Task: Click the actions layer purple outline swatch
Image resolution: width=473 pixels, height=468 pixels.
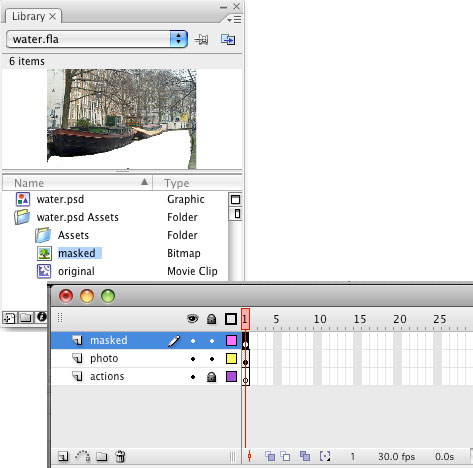Action: point(231,376)
